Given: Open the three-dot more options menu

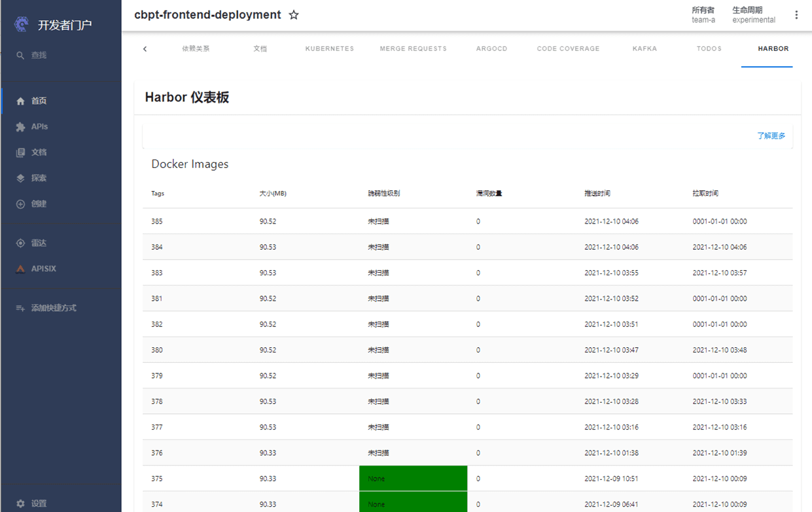Looking at the screenshot, I should click(796, 15).
